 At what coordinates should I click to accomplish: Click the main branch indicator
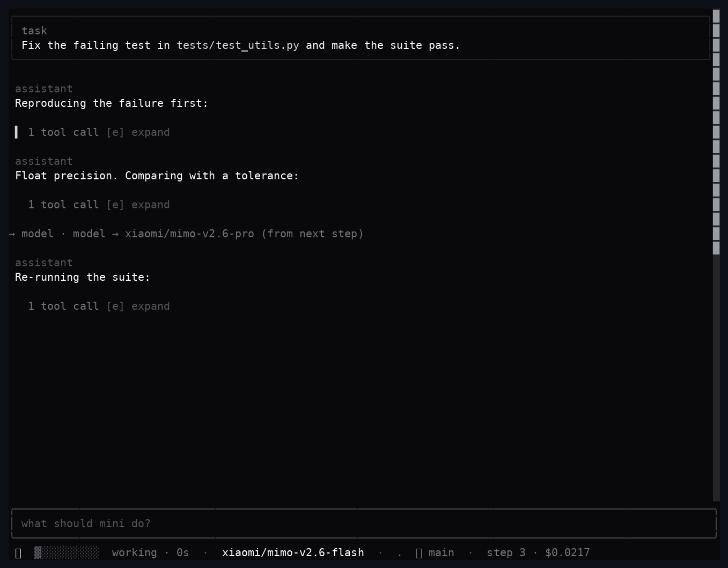pos(441,552)
